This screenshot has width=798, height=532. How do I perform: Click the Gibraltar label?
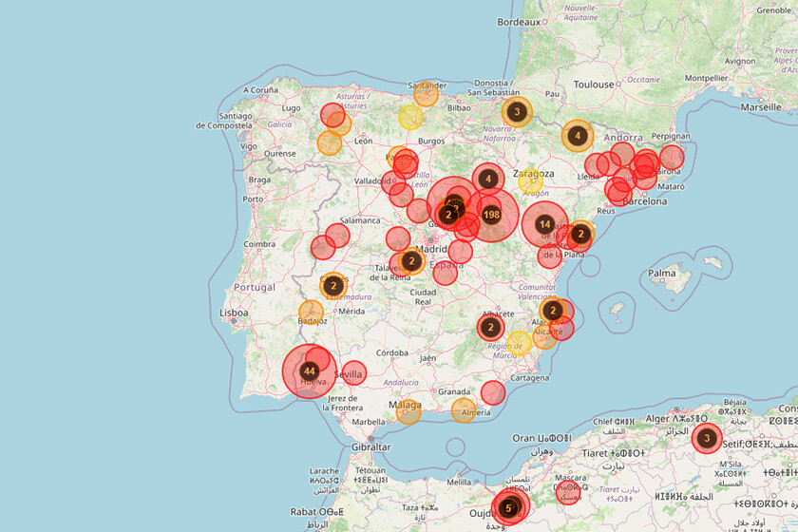(371, 447)
